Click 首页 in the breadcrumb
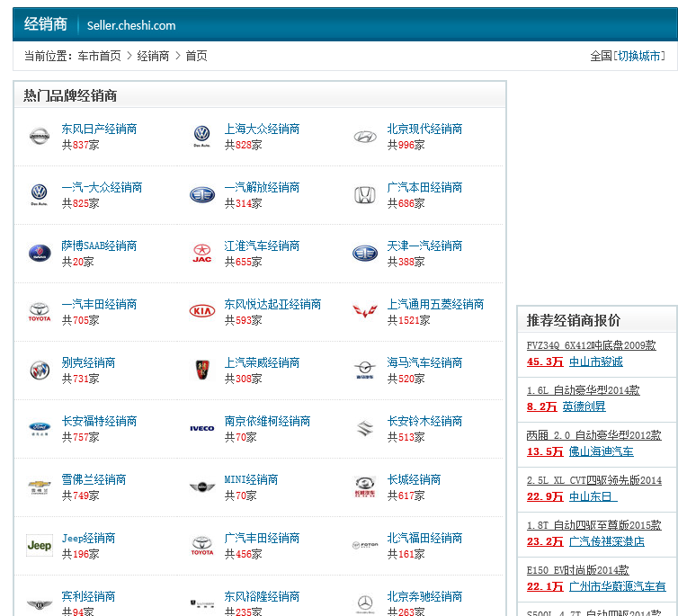 click(x=196, y=56)
